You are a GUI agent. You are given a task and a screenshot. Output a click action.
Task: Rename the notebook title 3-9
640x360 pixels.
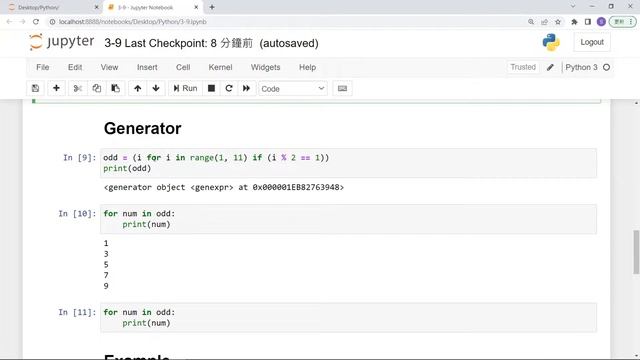pyautogui.click(x=113, y=43)
